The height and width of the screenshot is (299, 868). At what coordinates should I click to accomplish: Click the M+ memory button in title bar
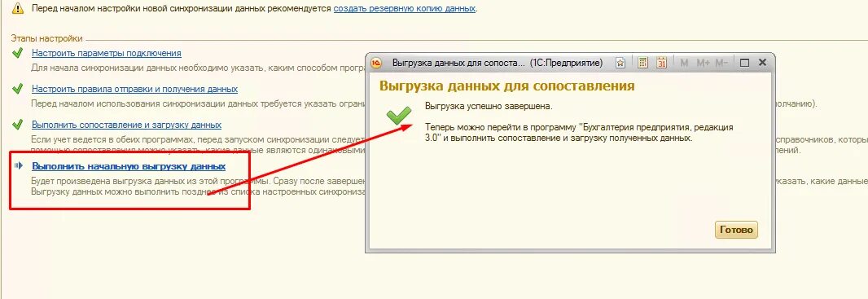(703, 63)
